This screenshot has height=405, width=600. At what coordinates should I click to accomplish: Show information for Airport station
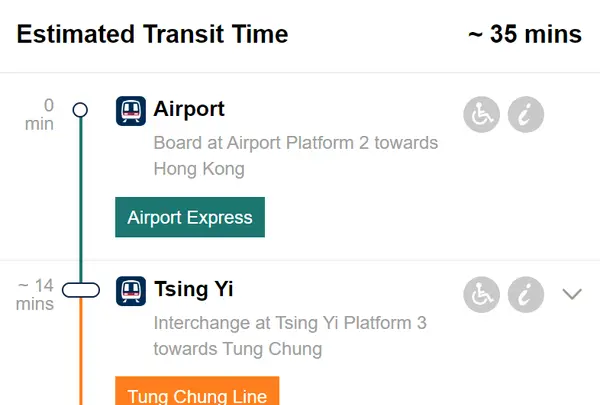tap(526, 114)
